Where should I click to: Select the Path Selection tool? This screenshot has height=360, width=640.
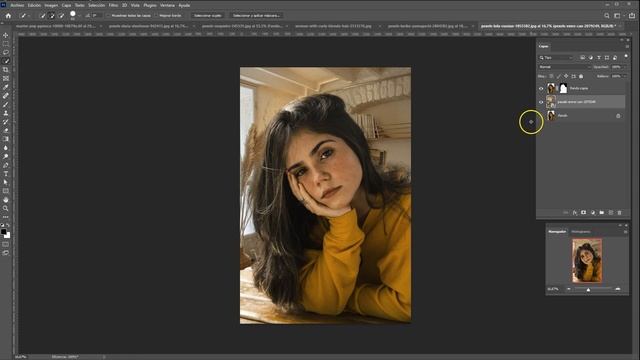6,182
